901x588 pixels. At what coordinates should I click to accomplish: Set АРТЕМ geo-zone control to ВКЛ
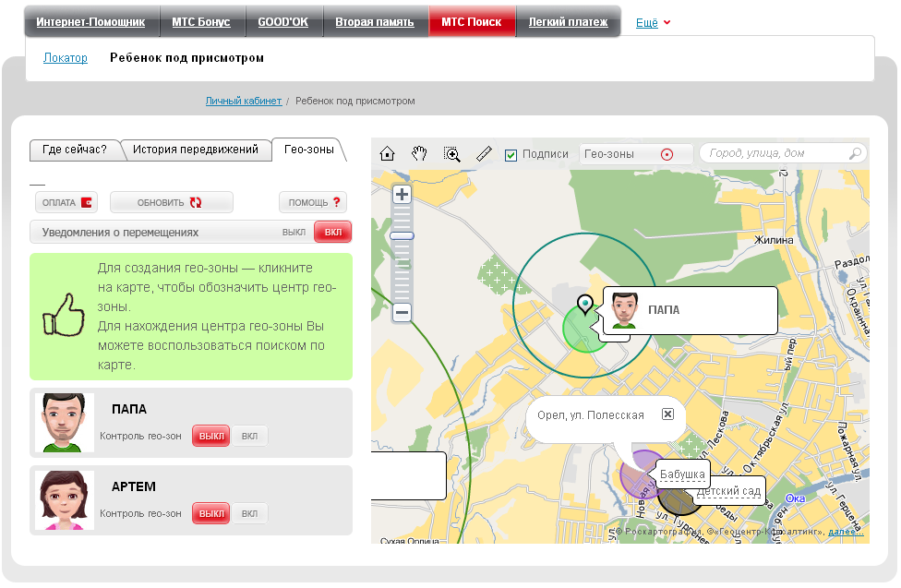click(249, 514)
